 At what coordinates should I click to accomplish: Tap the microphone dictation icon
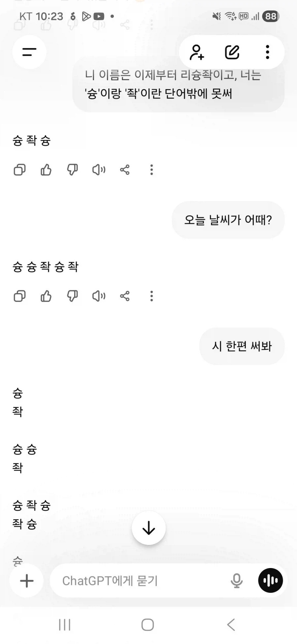[237, 581]
